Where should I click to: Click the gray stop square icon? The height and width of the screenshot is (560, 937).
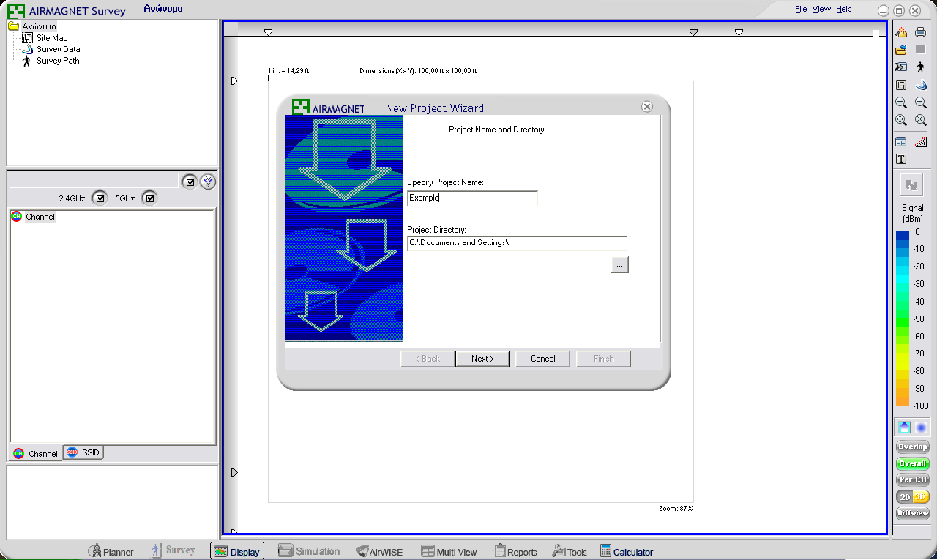pyautogui.click(x=921, y=50)
